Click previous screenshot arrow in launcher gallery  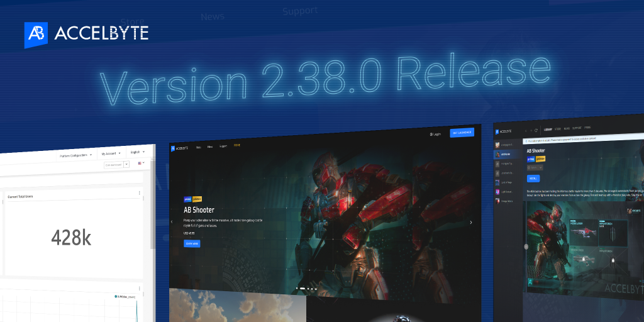(x=526, y=247)
